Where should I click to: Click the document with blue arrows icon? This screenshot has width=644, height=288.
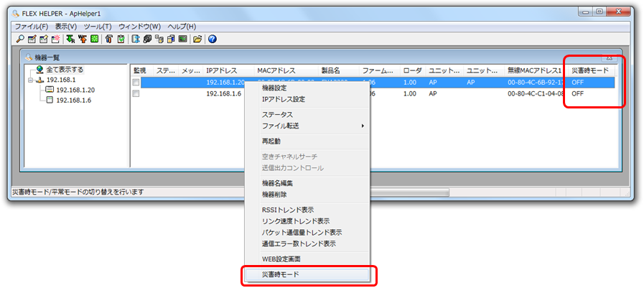(136, 40)
